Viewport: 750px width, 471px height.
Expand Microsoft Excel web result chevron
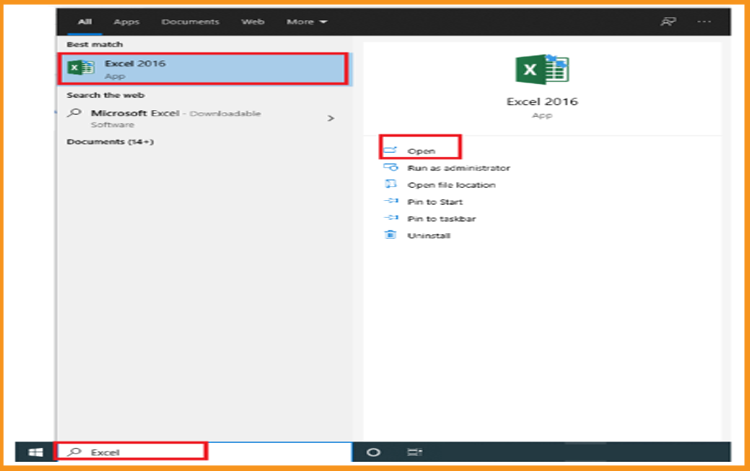pyautogui.click(x=331, y=118)
